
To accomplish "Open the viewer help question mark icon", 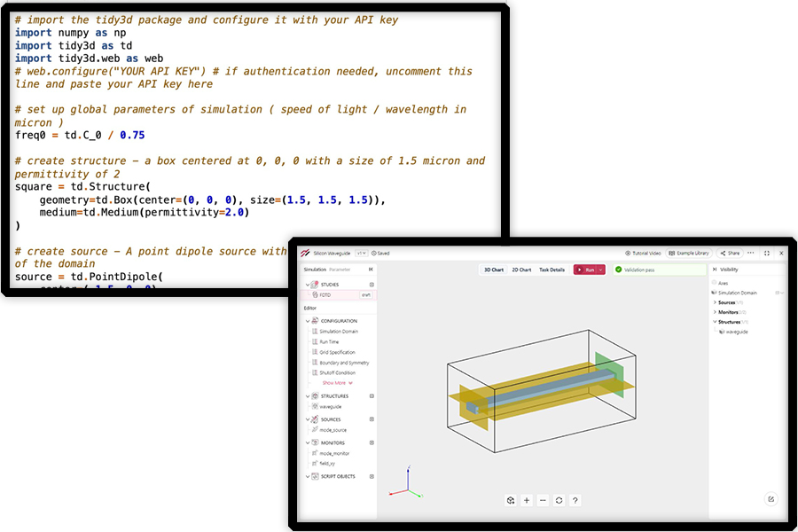I will [x=575, y=500].
